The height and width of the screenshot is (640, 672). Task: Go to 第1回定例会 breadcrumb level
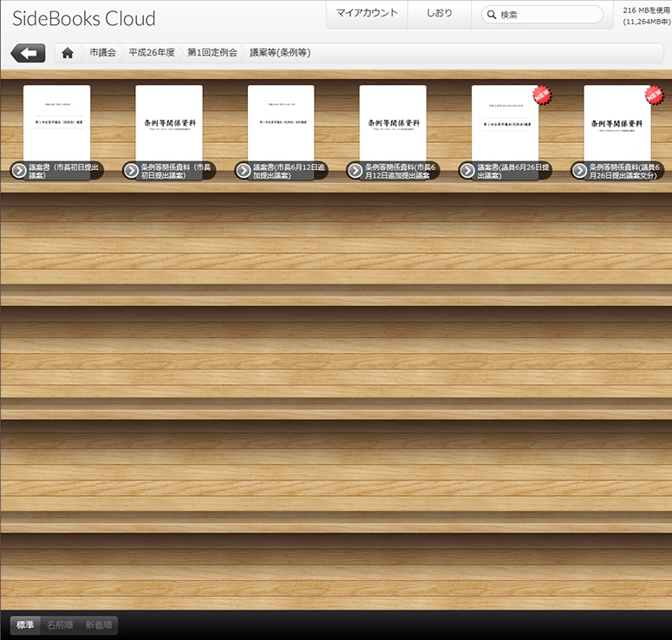(212, 53)
